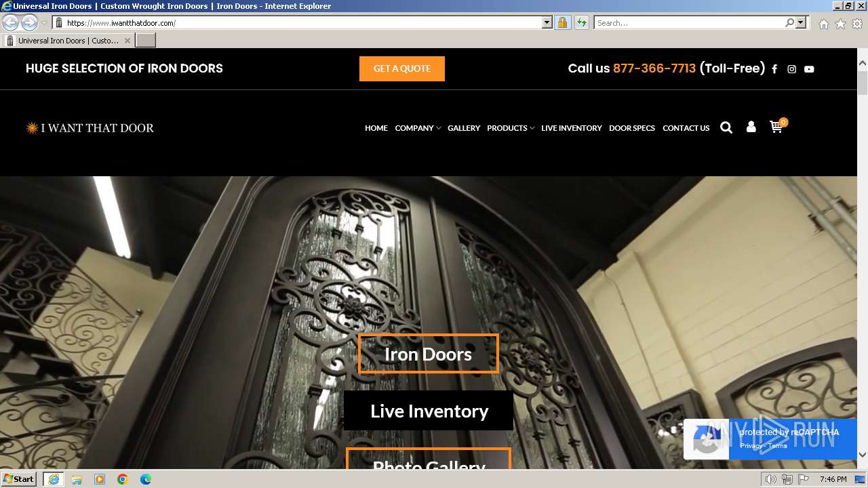The image size is (868, 488).
Task: Go to Home menu item
Action: pyautogui.click(x=376, y=128)
